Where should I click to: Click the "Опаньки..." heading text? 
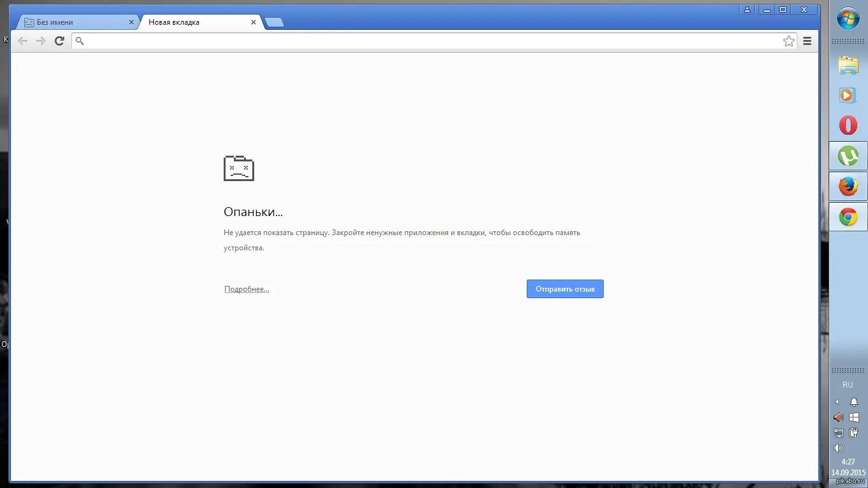point(254,212)
